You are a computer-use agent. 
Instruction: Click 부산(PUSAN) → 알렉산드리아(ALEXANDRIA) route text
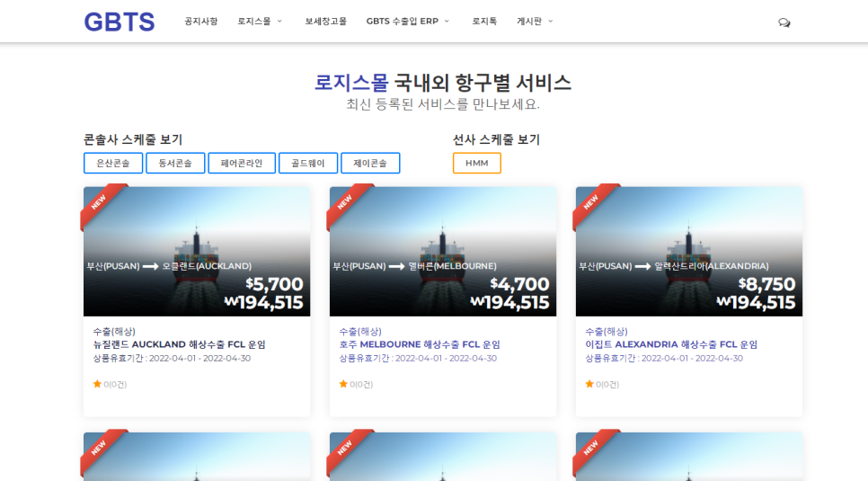coord(674,266)
